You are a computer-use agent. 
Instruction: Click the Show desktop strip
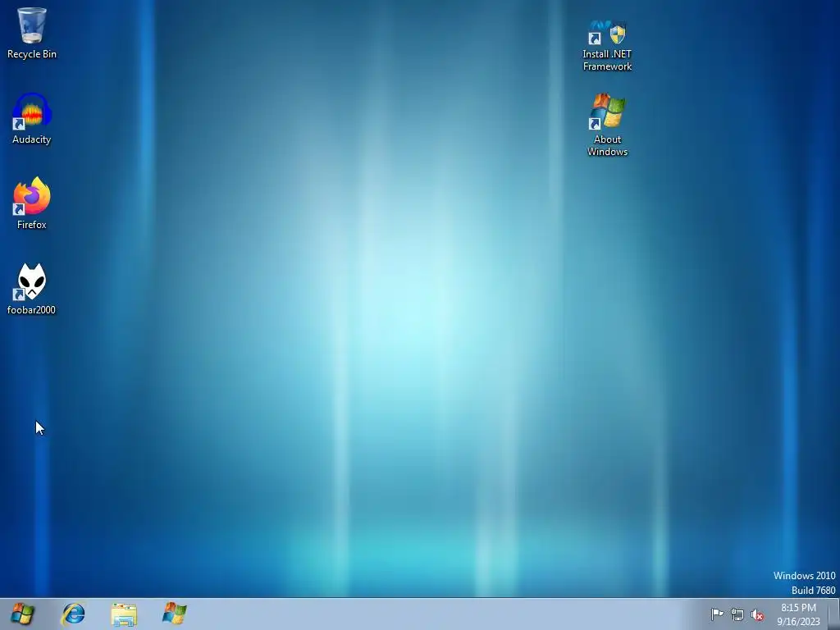click(x=834, y=614)
